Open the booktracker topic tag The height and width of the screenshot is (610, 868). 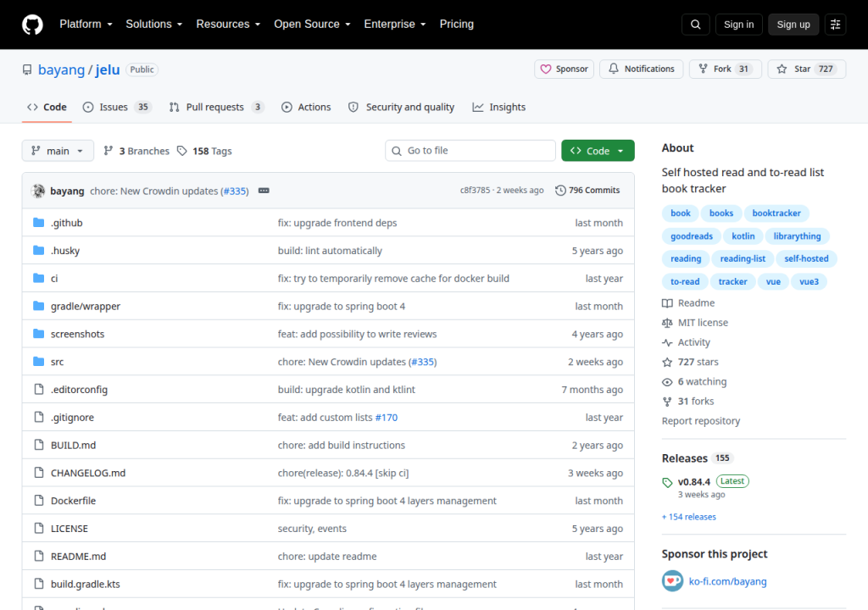[x=776, y=213]
